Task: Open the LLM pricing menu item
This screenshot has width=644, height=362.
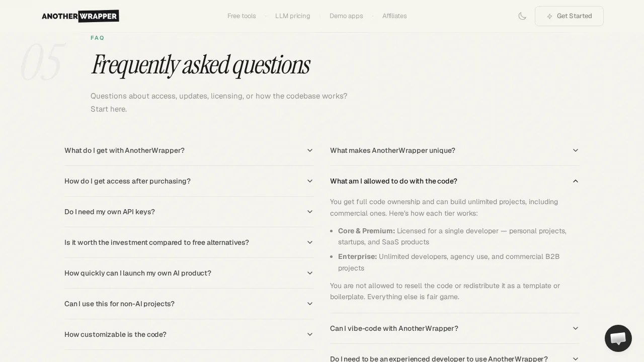Action: point(293,16)
